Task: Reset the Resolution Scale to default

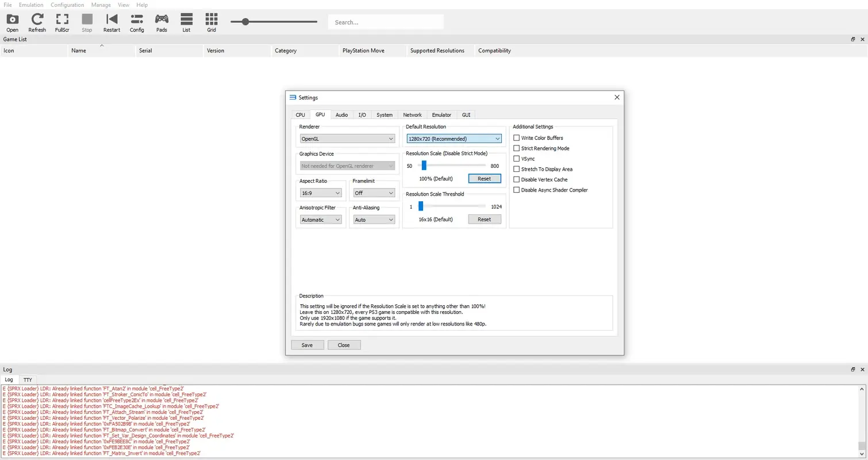Action: (485, 178)
